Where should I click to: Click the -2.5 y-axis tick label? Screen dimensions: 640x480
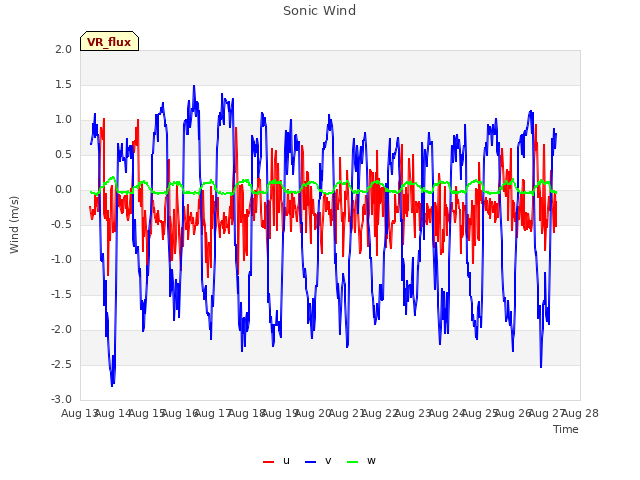point(62,364)
